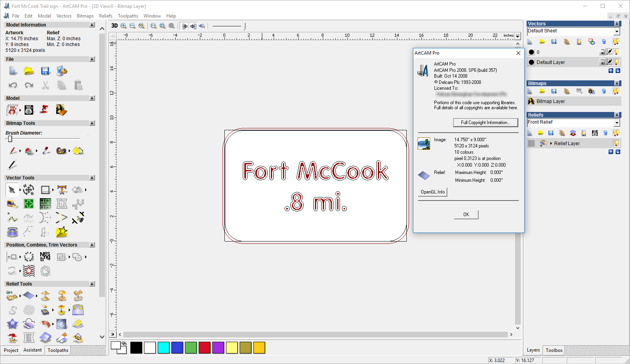Image resolution: width=630 pixels, height=364 pixels.
Task: Open the Bitmaps menu
Action: 85,16
